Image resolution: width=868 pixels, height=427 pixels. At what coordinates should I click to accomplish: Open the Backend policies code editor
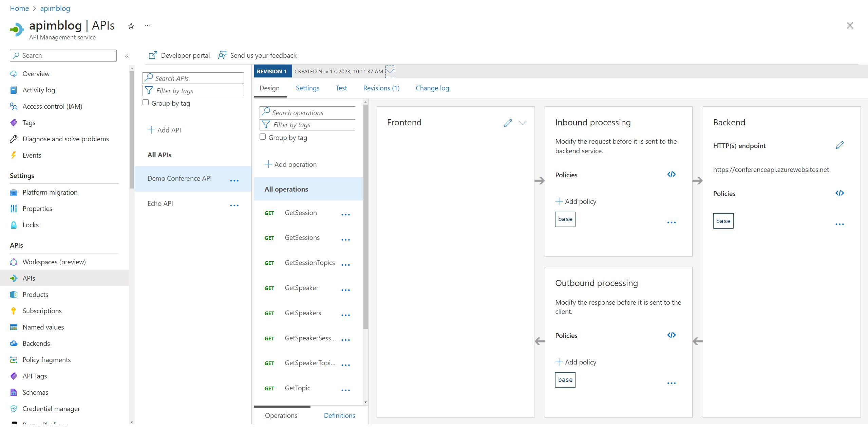point(840,193)
